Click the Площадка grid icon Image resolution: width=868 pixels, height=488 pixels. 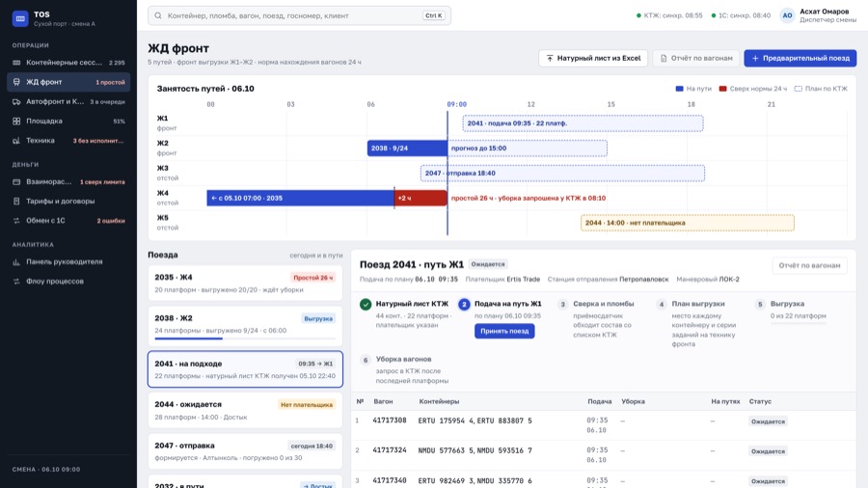pos(16,122)
